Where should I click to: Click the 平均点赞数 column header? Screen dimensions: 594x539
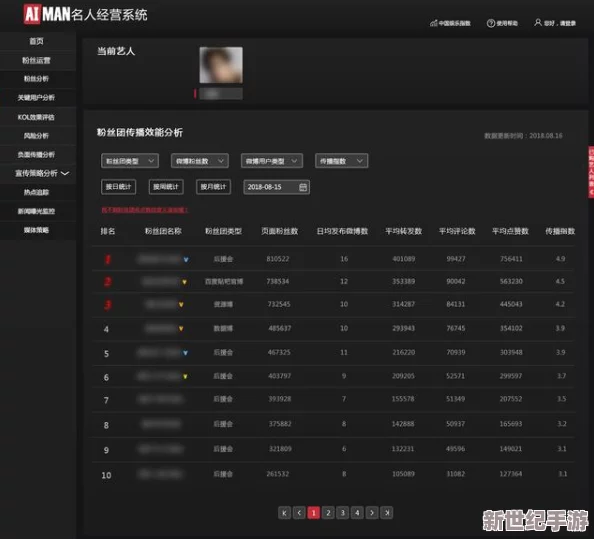(510, 231)
